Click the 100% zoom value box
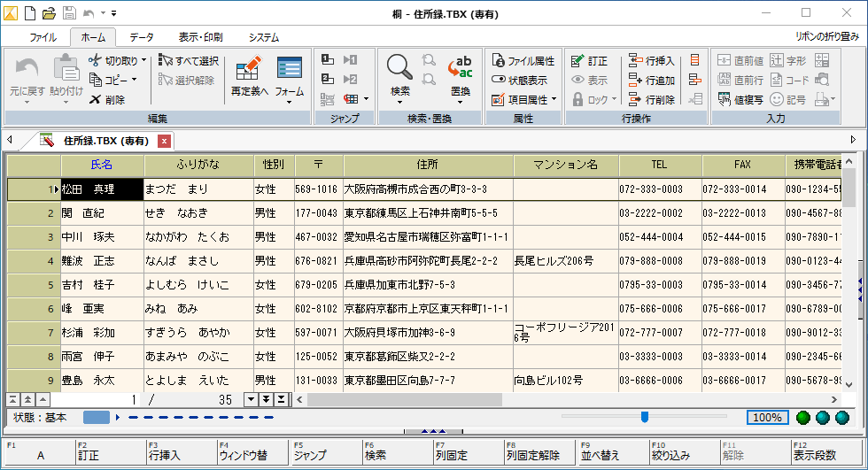The width and height of the screenshot is (868, 470). coord(767,418)
